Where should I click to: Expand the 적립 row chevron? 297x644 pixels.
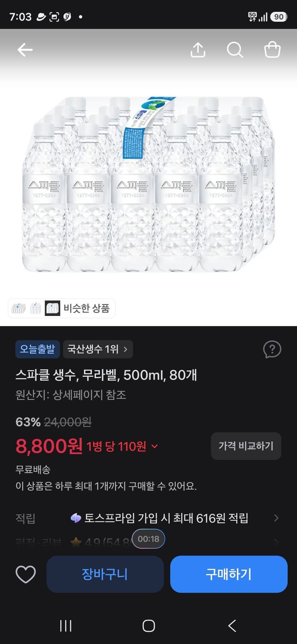(x=276, y=518)
